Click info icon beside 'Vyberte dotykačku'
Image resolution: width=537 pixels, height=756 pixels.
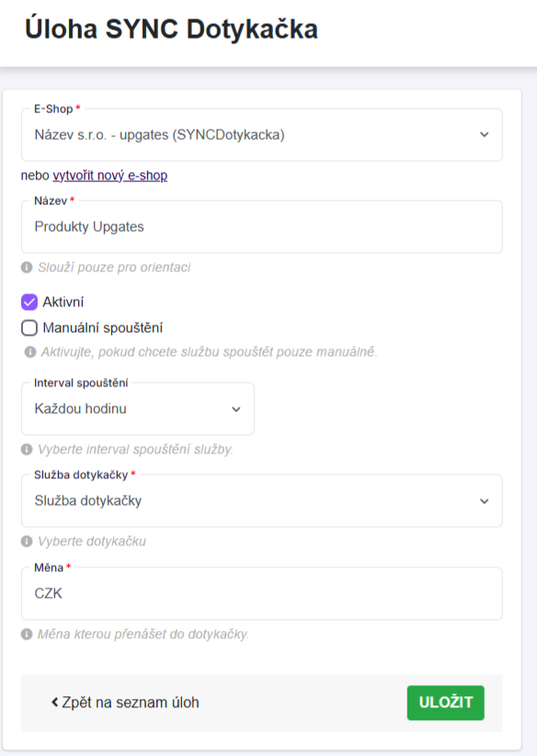point(27,542)
